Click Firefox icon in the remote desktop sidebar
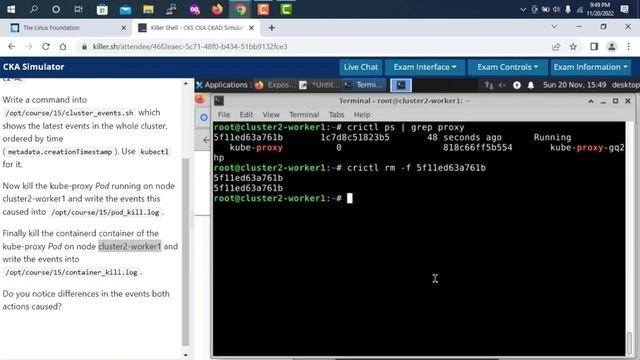640x360 pixels. 200,99
